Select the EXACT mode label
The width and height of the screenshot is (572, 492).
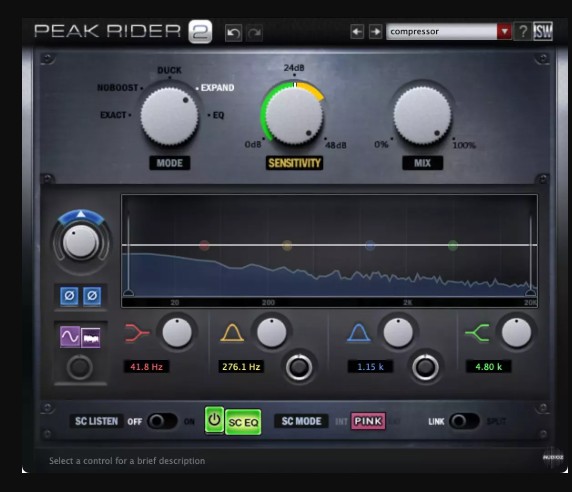pyautogui.click(x=113, y=115)
